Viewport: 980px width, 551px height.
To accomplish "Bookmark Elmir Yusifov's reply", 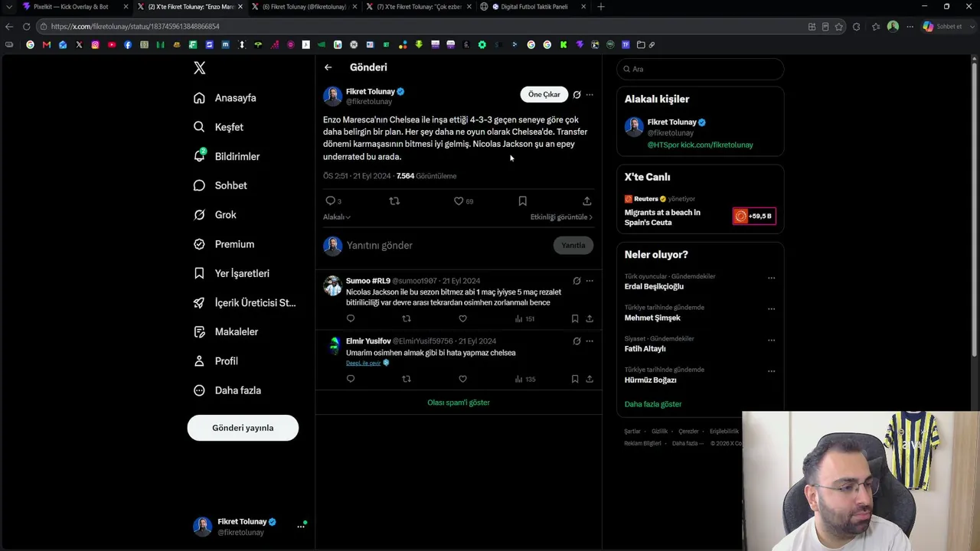I will point(575,379).
